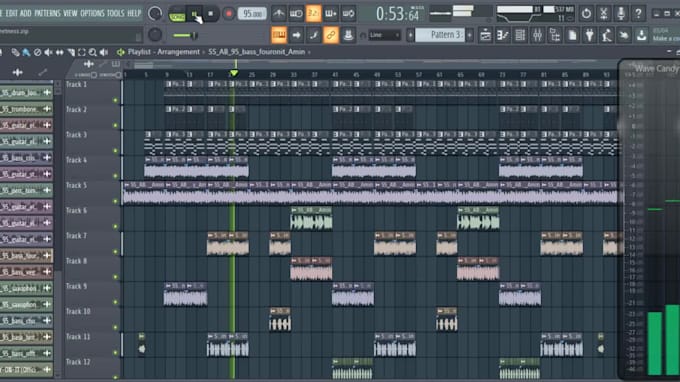
Task: Click the Pause button in transport
Action: pos(194,14)
